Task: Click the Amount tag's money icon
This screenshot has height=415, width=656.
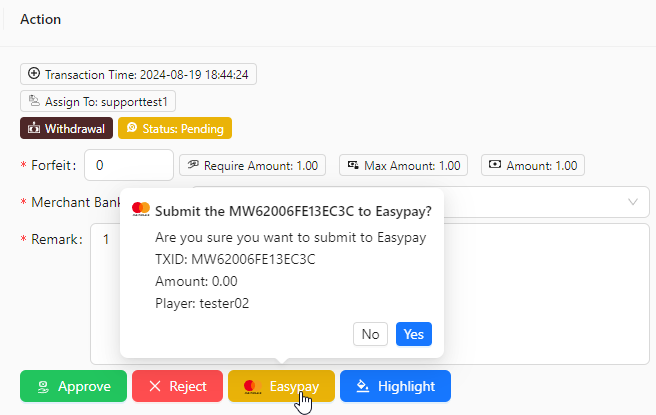Action: pos(495,164)
